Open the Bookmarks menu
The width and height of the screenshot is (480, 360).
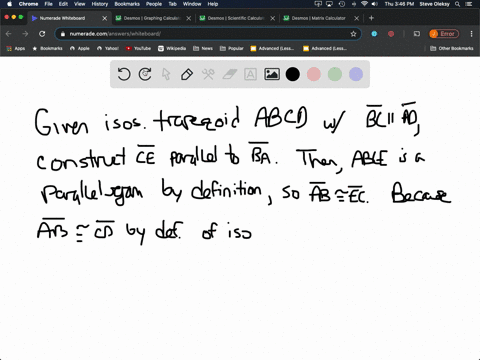point(127,4)
